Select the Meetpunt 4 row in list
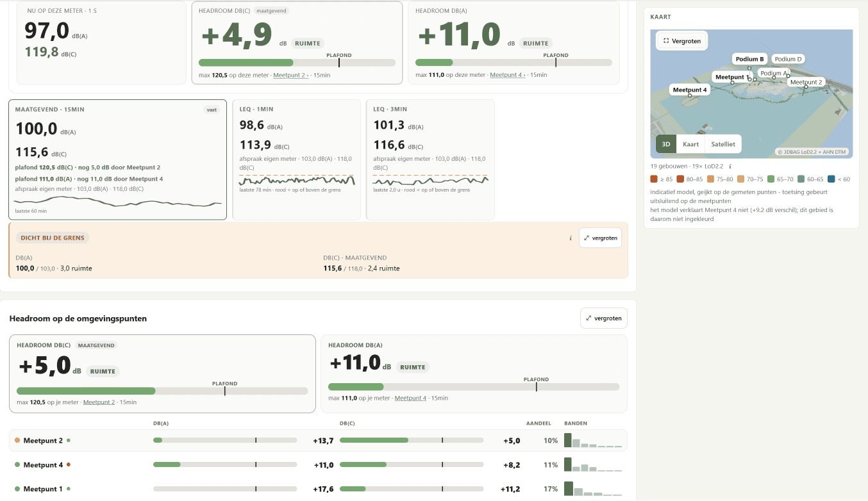 [x=318, y=465]
